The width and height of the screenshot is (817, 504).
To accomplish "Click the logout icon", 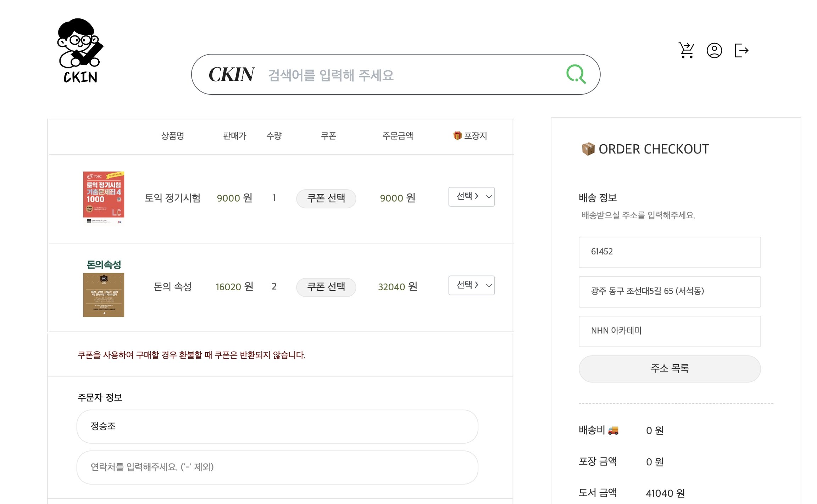I will tap(741, 50).
